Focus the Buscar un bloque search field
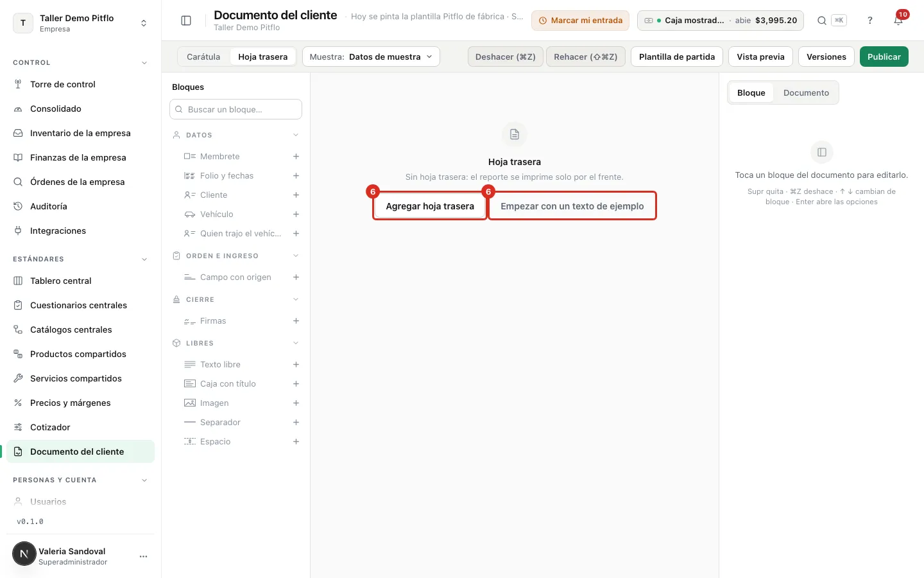Screen dimensions: 924x578 pos(235,109)
